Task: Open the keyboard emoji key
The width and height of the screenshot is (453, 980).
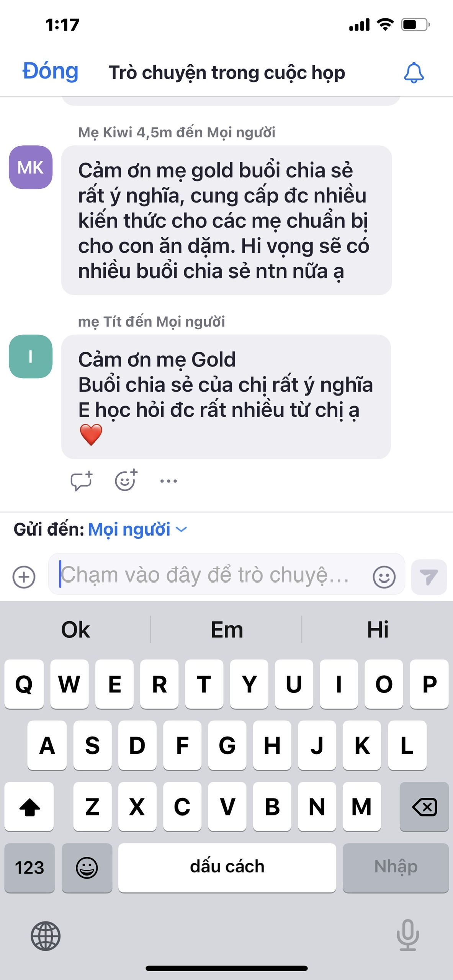Action: [87, 867]
